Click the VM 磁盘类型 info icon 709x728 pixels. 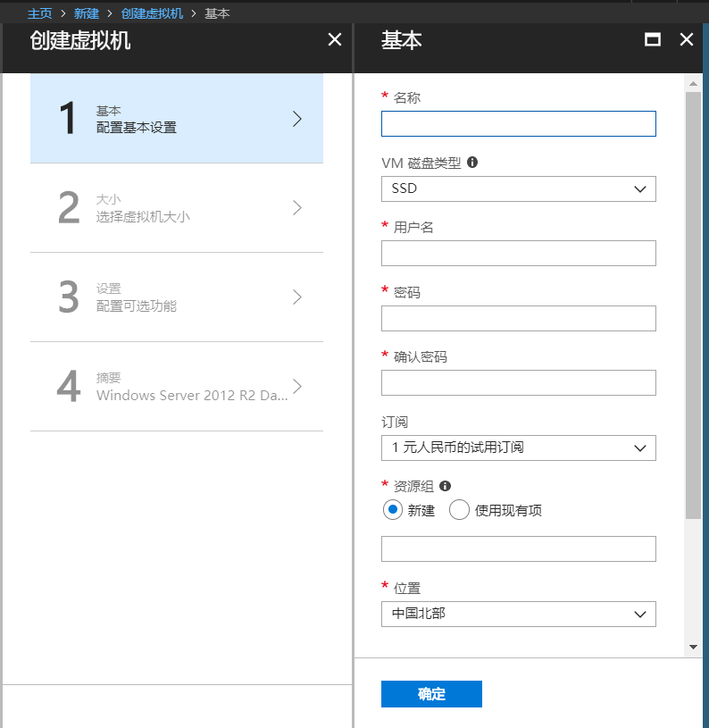click(471, 163)
